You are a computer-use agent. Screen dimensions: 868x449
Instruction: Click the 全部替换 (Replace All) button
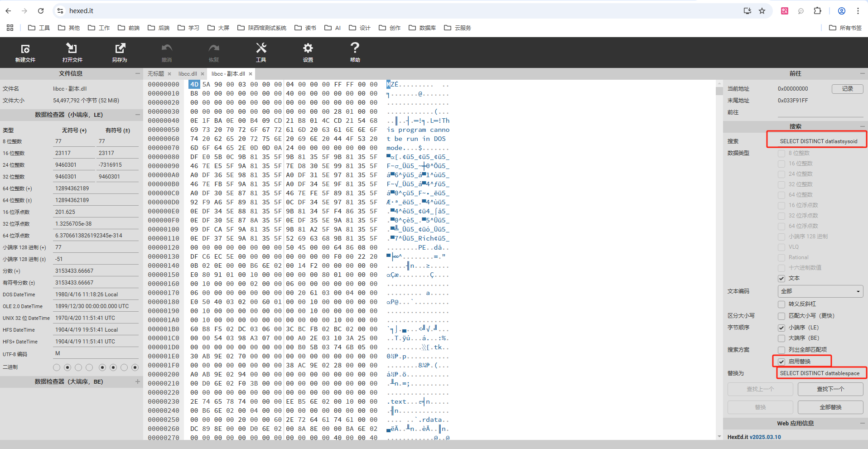tap(830, 407)
